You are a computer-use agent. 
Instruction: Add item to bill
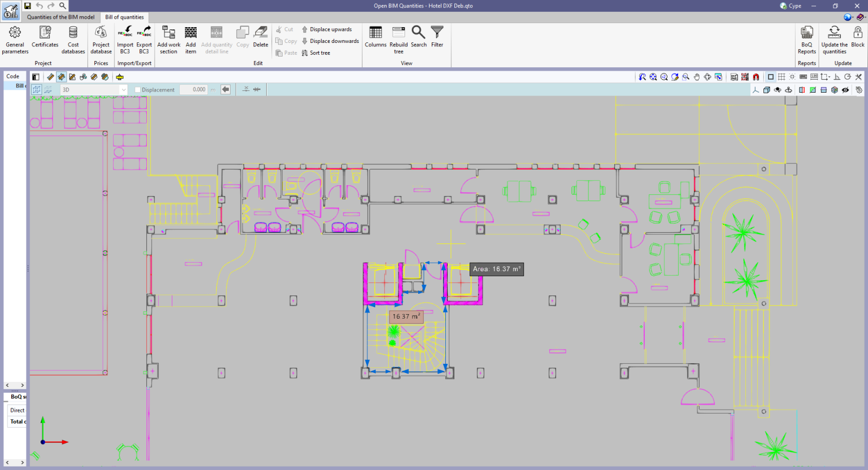coord(191,40)
